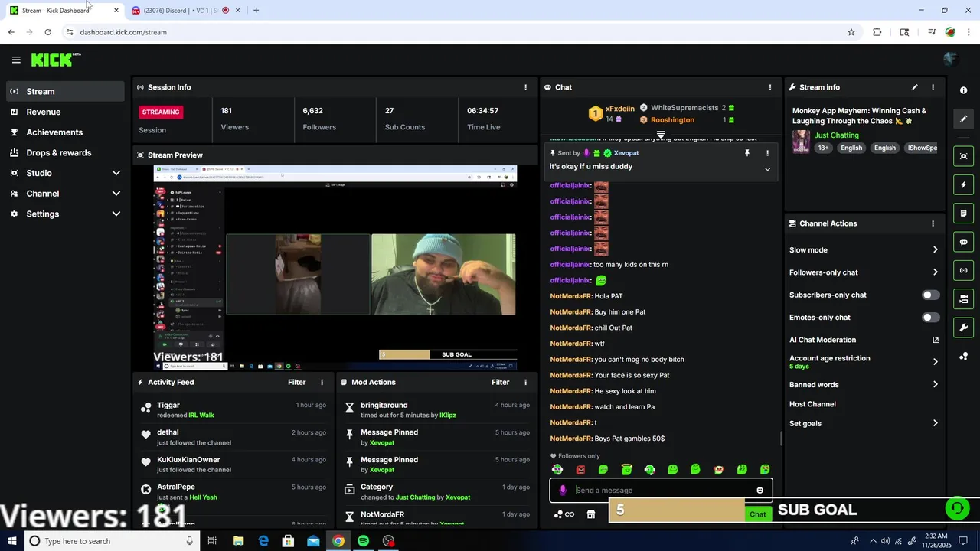This screenshot has width=980, height=551.
Task: Bookmark page with star icon
Action: 851,32
